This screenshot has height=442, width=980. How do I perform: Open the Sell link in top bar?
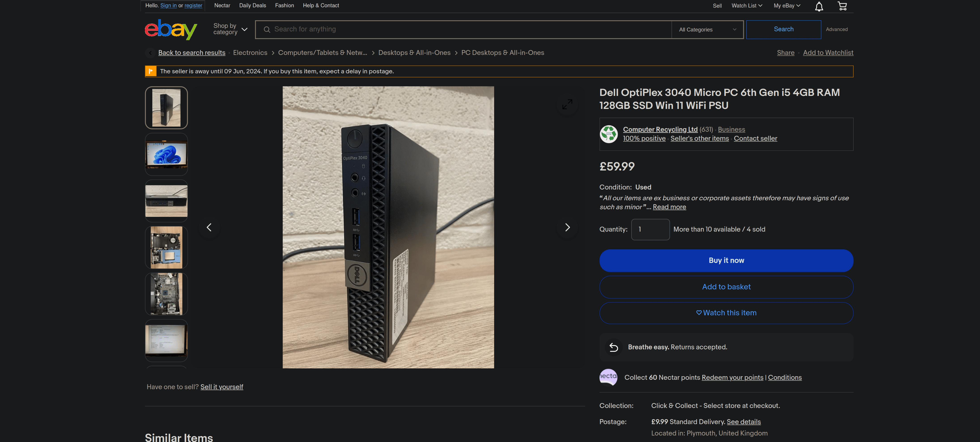717,6
